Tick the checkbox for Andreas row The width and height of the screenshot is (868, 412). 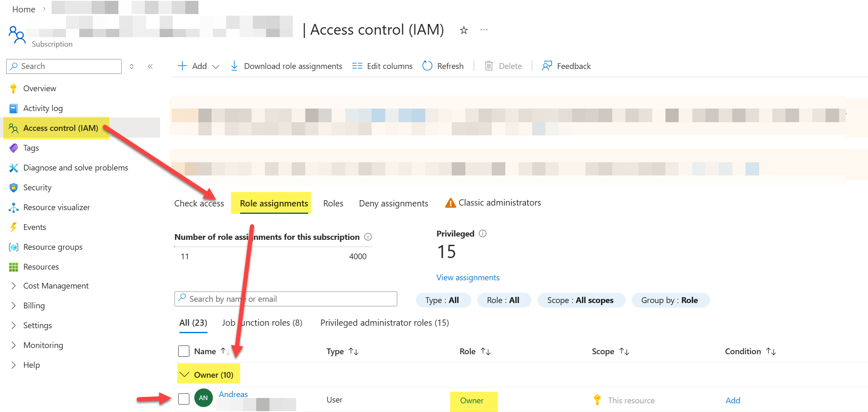184,399
